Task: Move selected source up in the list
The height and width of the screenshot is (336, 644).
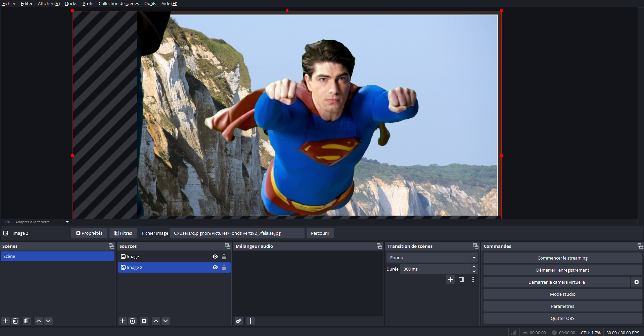Action: (156, 321)
